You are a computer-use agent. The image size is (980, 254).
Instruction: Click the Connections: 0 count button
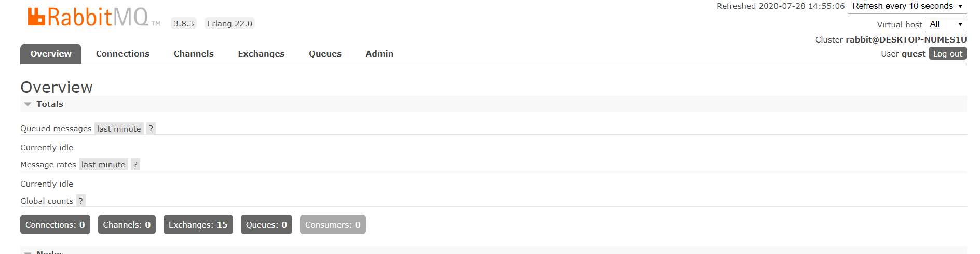point(55,225)
